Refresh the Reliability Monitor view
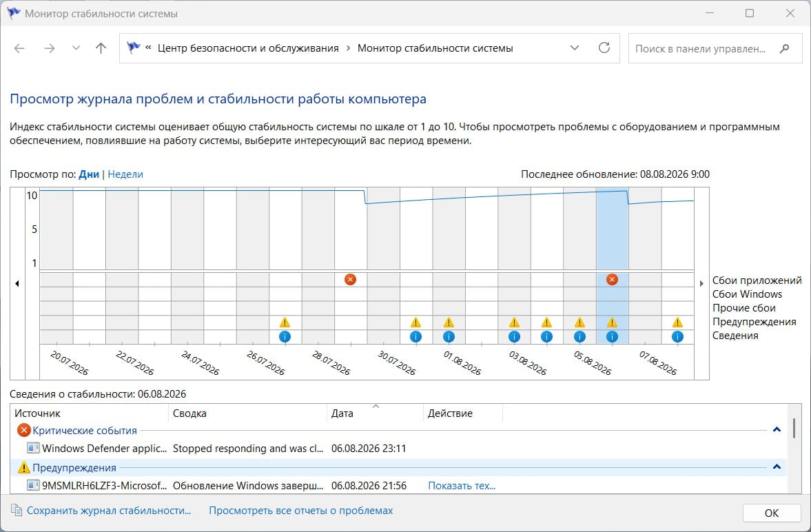 [x=604, y=48]
